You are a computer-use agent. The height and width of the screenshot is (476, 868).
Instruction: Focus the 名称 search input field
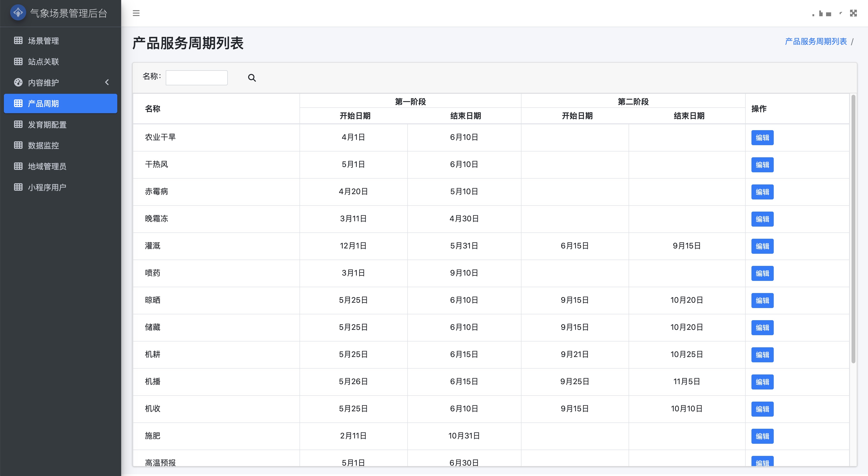click(197, 78)
